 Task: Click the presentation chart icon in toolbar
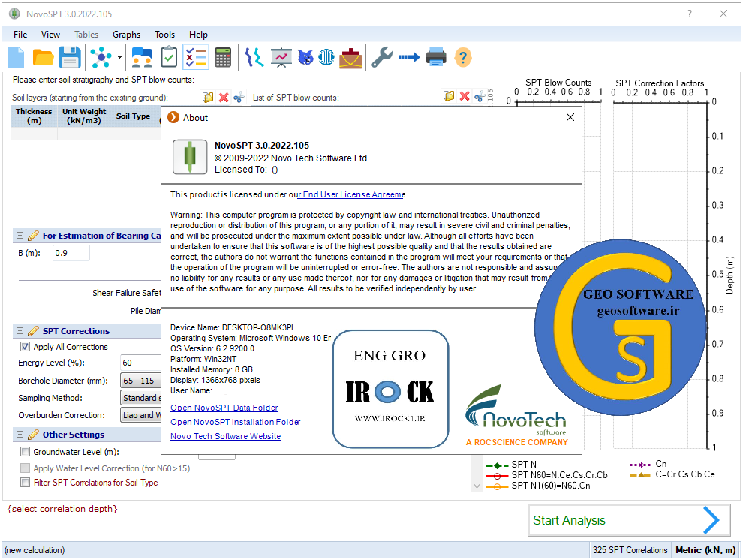tap(281, 57)
